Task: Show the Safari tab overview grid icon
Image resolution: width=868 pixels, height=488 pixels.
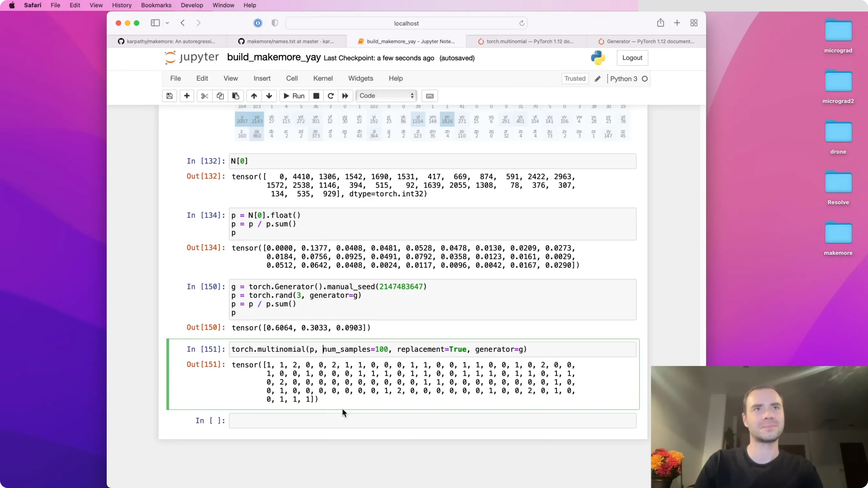Action: tap(694, 23)
